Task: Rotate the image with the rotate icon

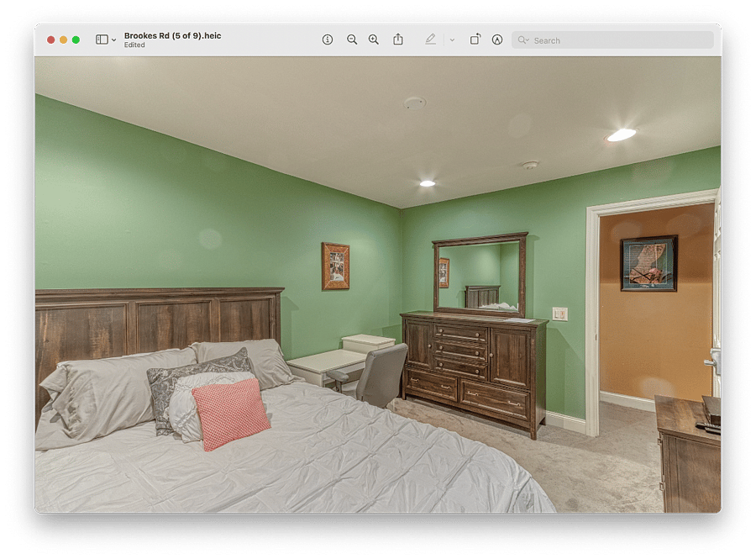Action: (x=475, y=40)
